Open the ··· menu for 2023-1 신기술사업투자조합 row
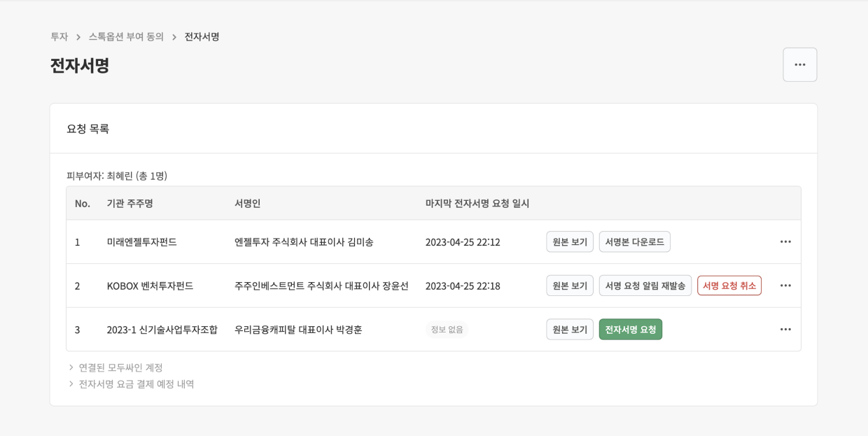This screenshot has height=436, width=868. coord(785,329)
